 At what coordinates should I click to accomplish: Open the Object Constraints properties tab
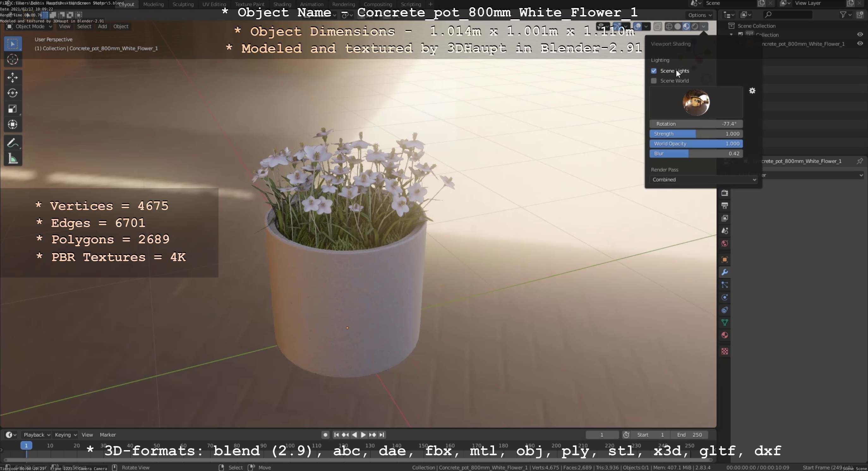pyautogui.click(x=725, y=310)
